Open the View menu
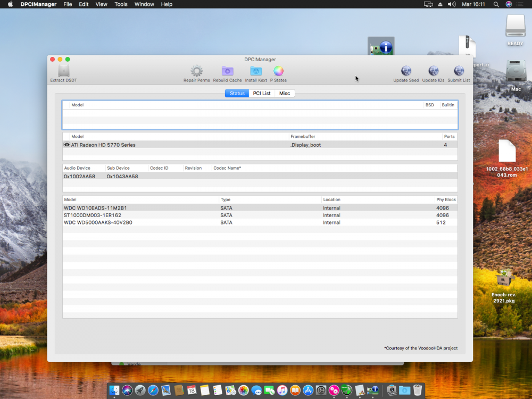 tap(101, 4)
